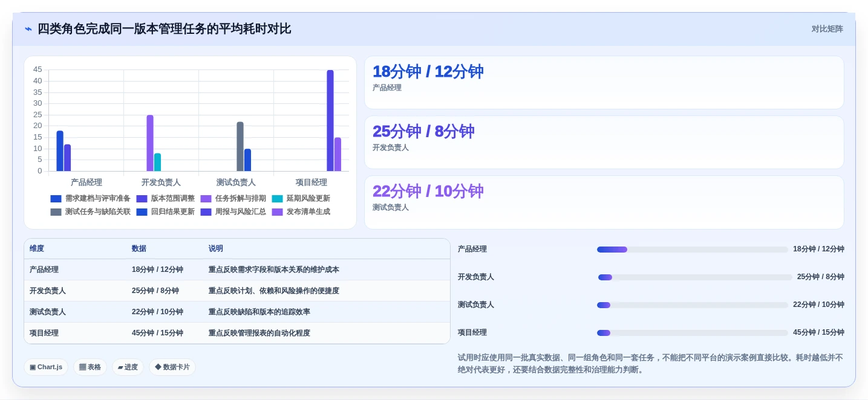Click the 测试负责人 progress bar

click(x=693, y=305)
